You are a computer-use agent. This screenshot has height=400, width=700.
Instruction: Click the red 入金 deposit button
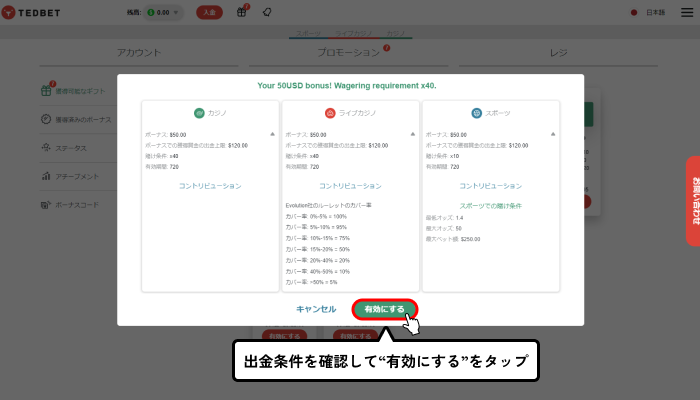pos(209,12)
